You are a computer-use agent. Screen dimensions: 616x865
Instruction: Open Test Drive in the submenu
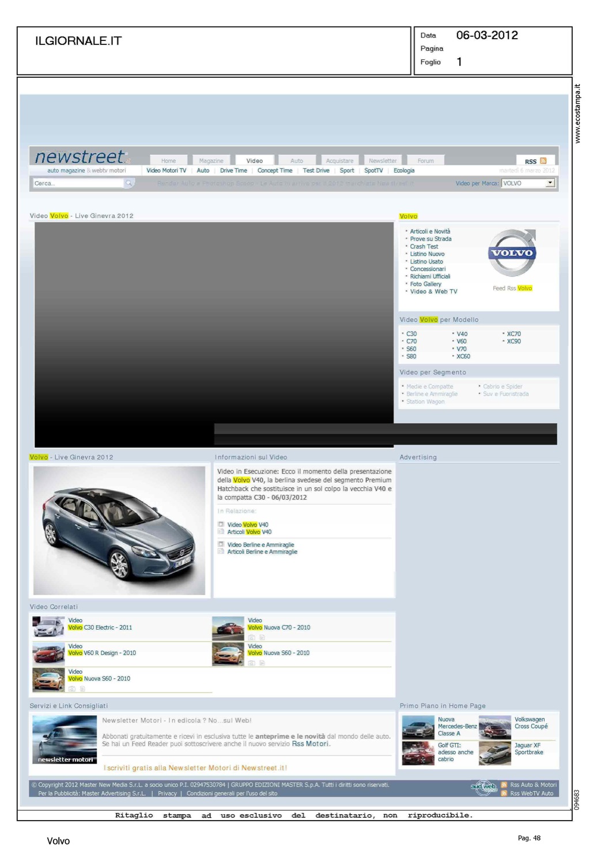316,171
